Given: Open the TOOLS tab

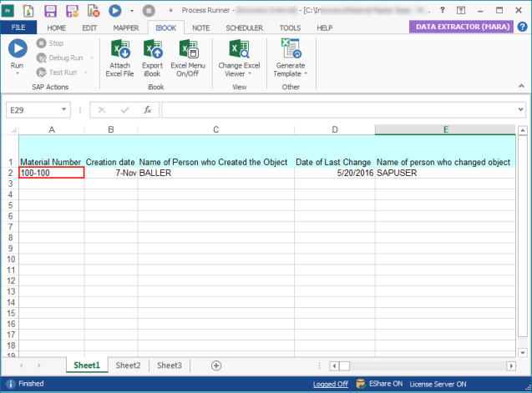Looking at the screenshot, I should coord(290,28).
